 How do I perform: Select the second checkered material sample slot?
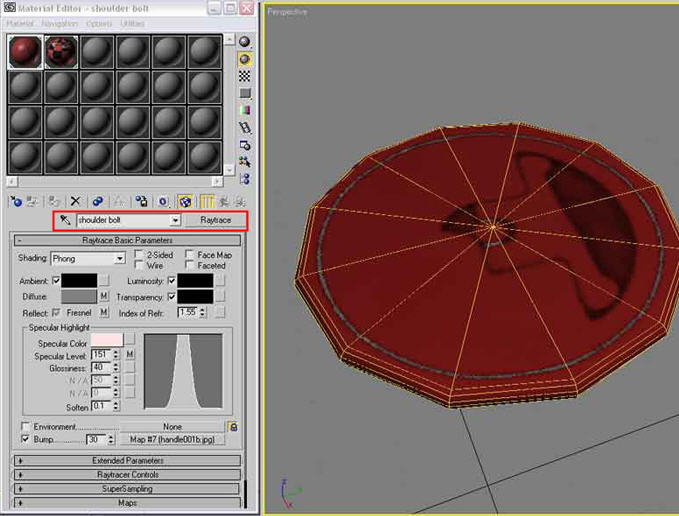(61, 52)
